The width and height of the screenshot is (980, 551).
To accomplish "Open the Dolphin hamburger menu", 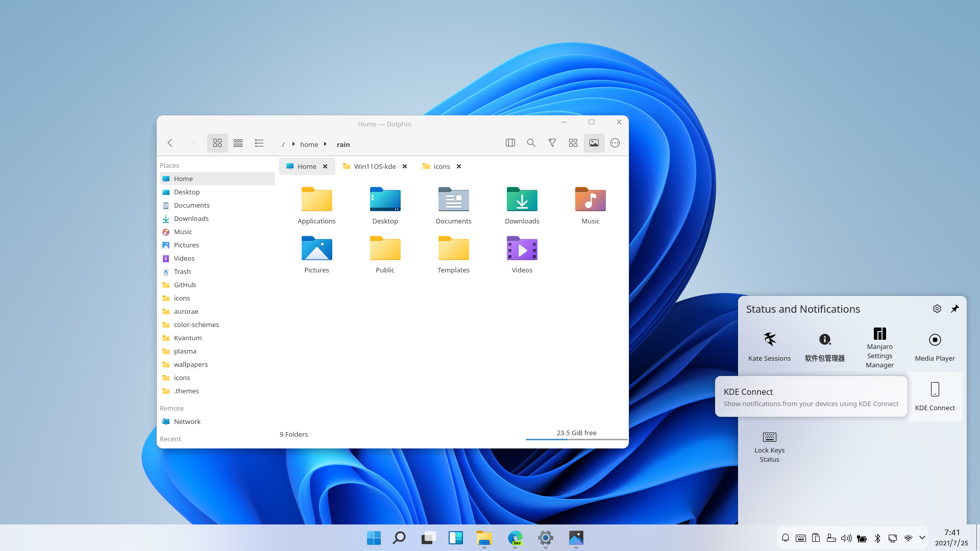I will [615, 143].
